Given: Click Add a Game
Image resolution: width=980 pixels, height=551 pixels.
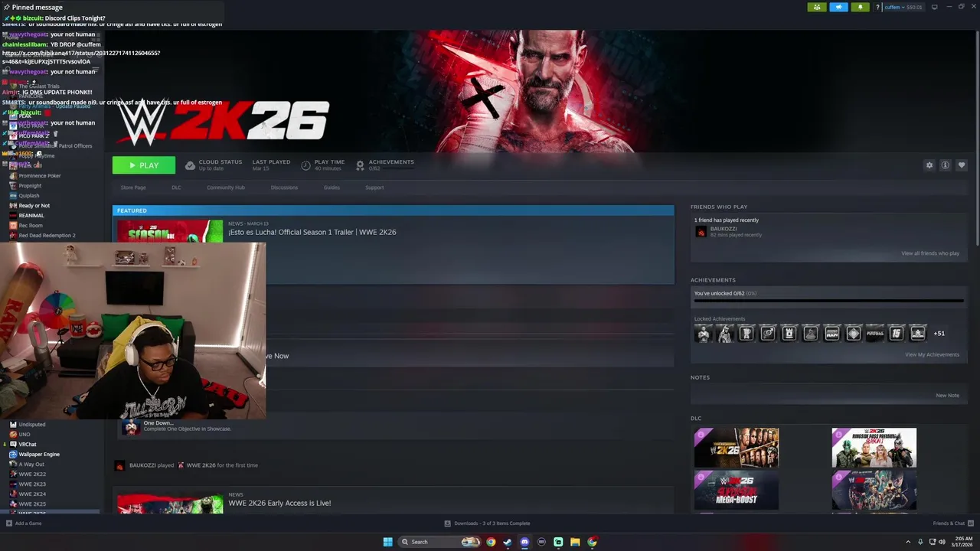Looking at the screenshot, I should (x=24, y=523).
